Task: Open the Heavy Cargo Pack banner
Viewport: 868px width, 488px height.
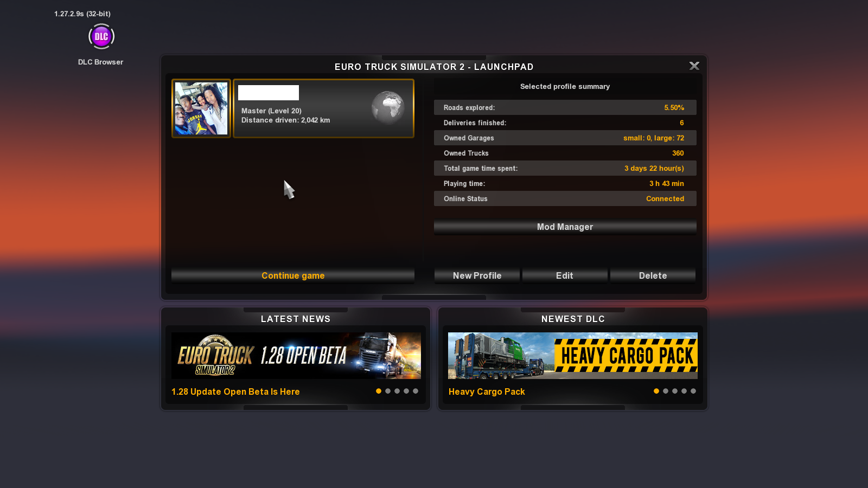Action: (x=573, y=356)
